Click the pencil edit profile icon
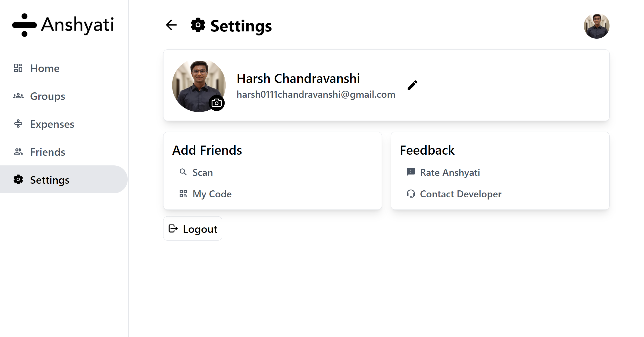This screenshot has height=337, width=644. coord(412,85)
